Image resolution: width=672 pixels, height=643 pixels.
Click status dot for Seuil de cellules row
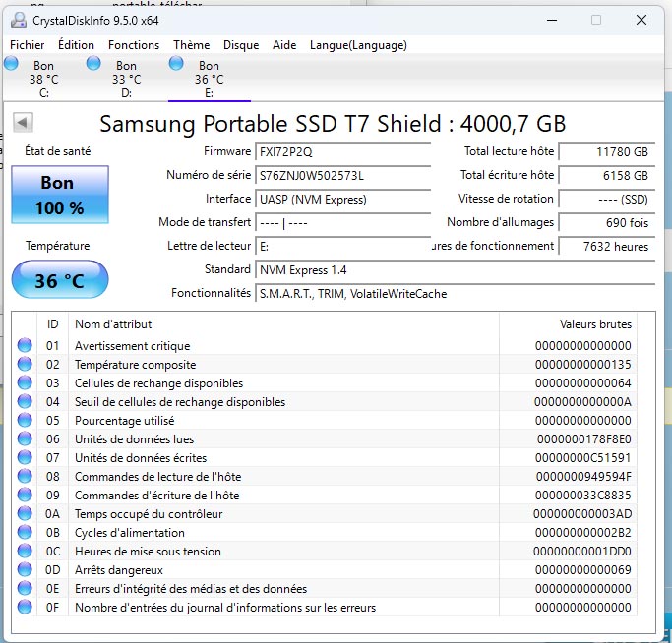coord(25,401)
